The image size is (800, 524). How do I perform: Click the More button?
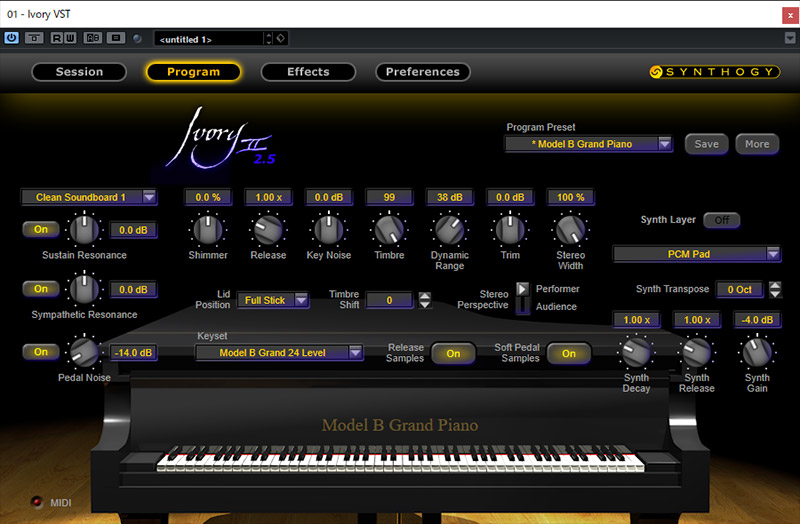coord(757,144)
